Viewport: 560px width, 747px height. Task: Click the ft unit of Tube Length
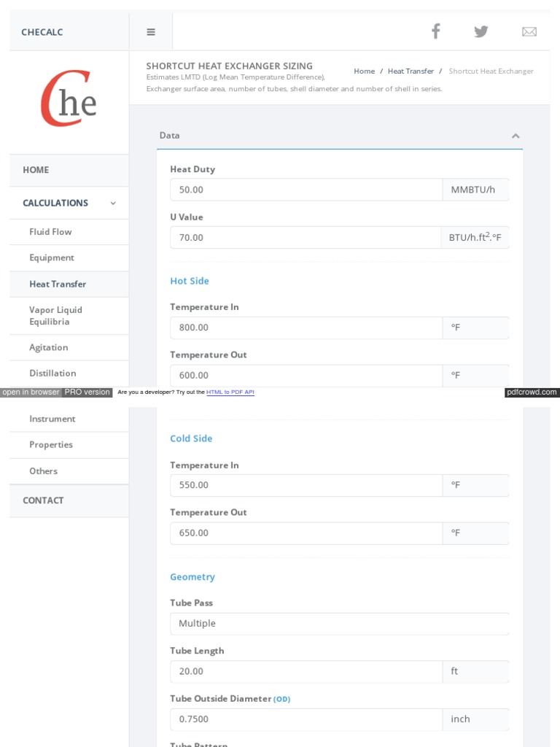(475, 671)
